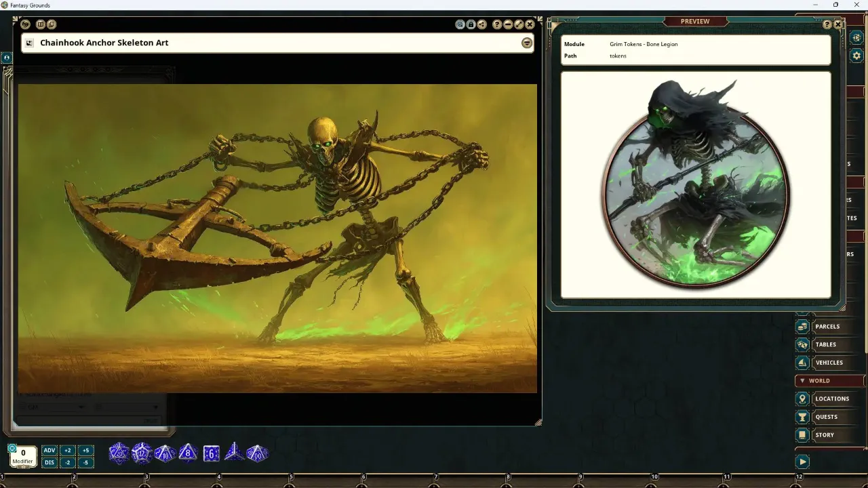868x488 pixels.
Task: Roll the d20 die
Action: pos(119,453)
